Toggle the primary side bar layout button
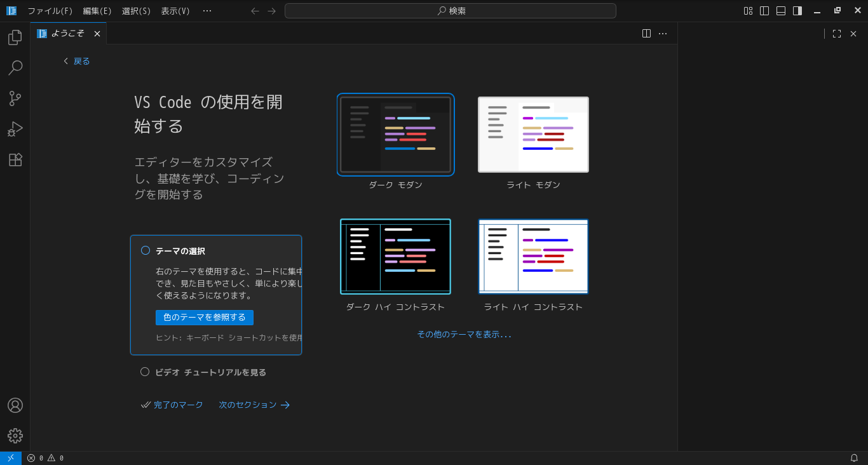Image resolution: width=868 pixels, height=465 pixels. pyautogui.click(x=764, y=11)
